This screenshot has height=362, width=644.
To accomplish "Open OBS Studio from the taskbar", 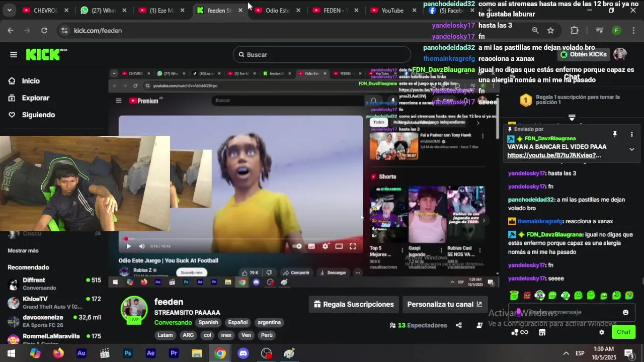I will pos(267,353).
